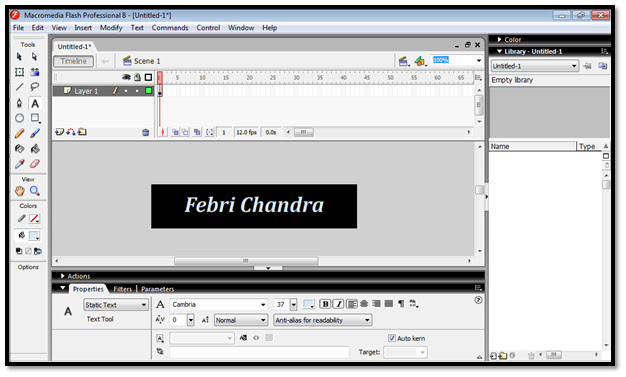Toggle Italic text formatting

click(339, 304)
